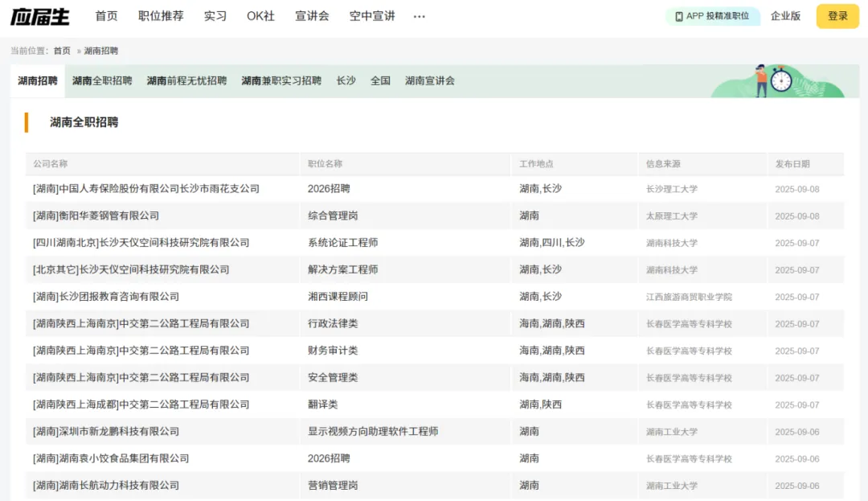This screenshot has width=868, height=501.
Task: Open the 宣讲会 navigation item
Action: click(x=312, y=16)
